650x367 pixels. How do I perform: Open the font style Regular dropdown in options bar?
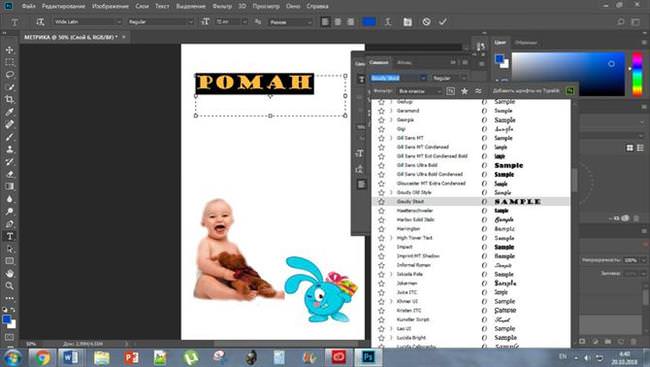[x=160, y=22]
